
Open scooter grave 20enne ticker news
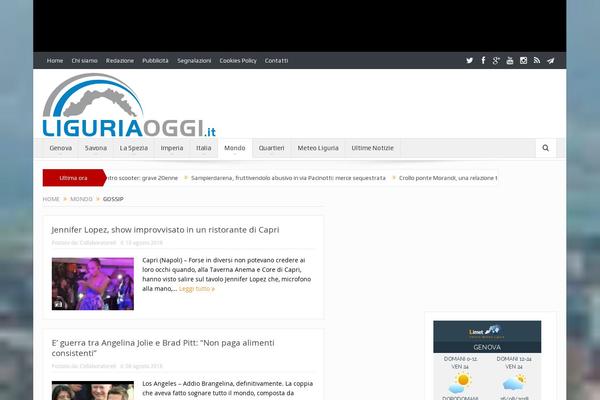pos(142,178)
